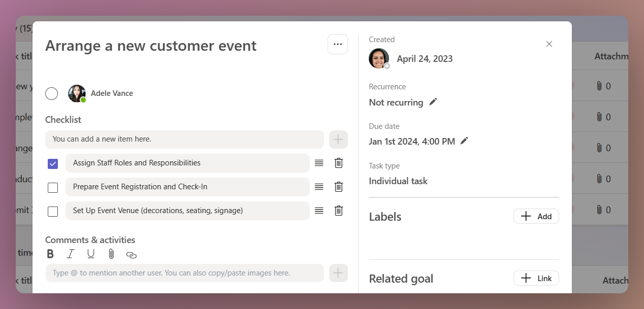Open Adele Vance's profile avatar
644x309 pixels.
tap(77, 93)
